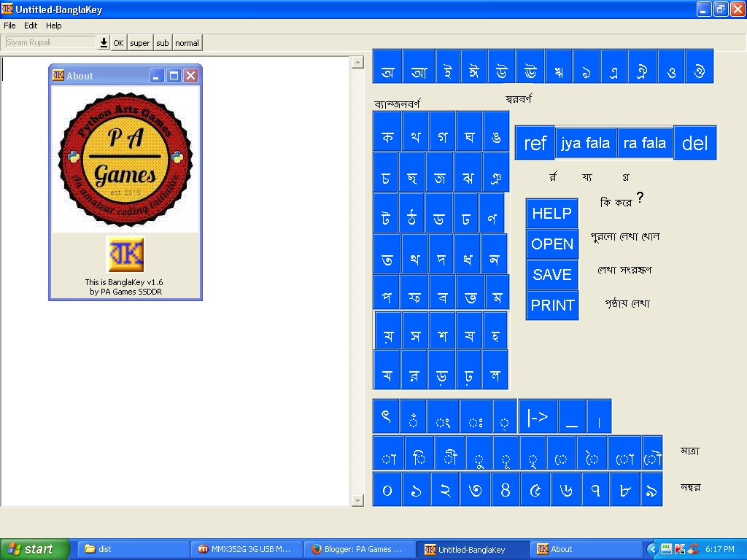Viewport: 747px width, 560px height.
Task: Set text back to normal
Action: click(187, 43)
